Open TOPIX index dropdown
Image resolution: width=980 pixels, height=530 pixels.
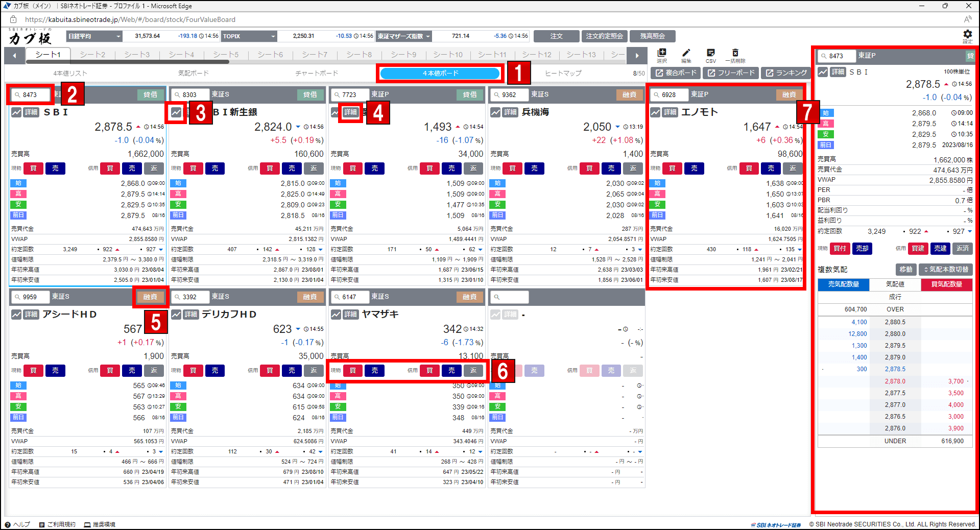click(249, 36)
